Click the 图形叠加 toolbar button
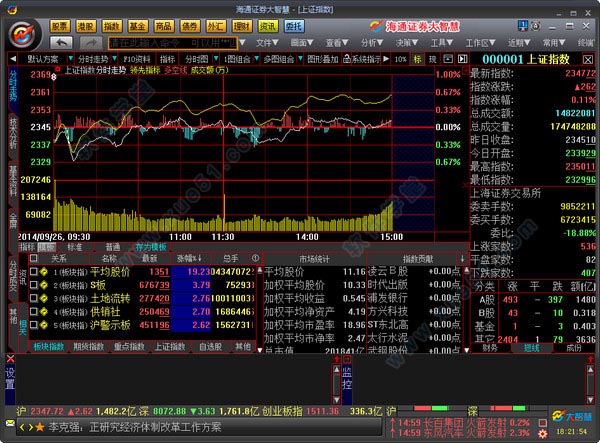This screenshot has width=600, height=443. point(322,59)
